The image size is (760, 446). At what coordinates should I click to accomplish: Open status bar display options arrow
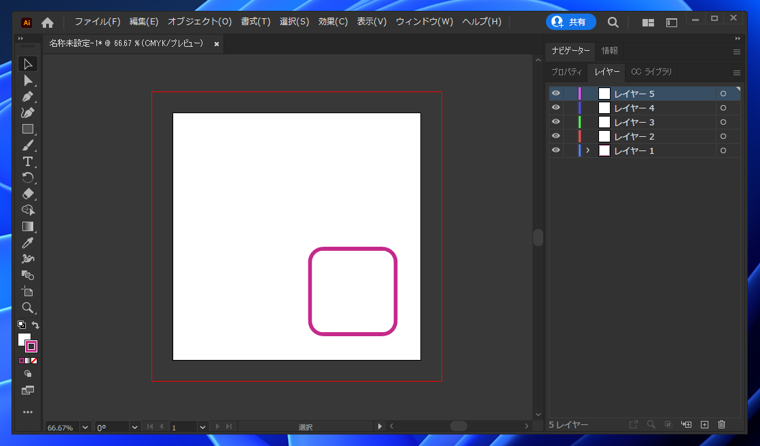pos(380,427)
